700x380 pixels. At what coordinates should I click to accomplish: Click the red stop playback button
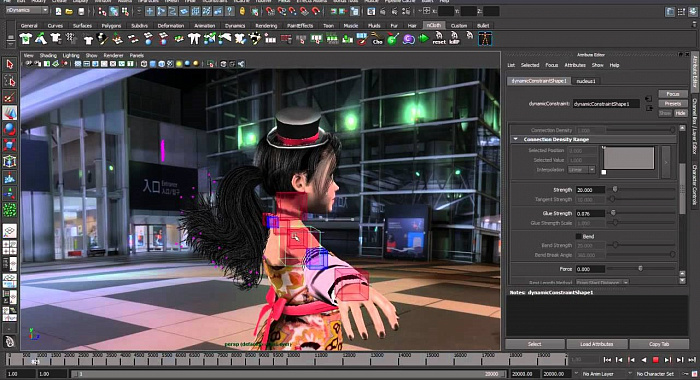[655, 359]
